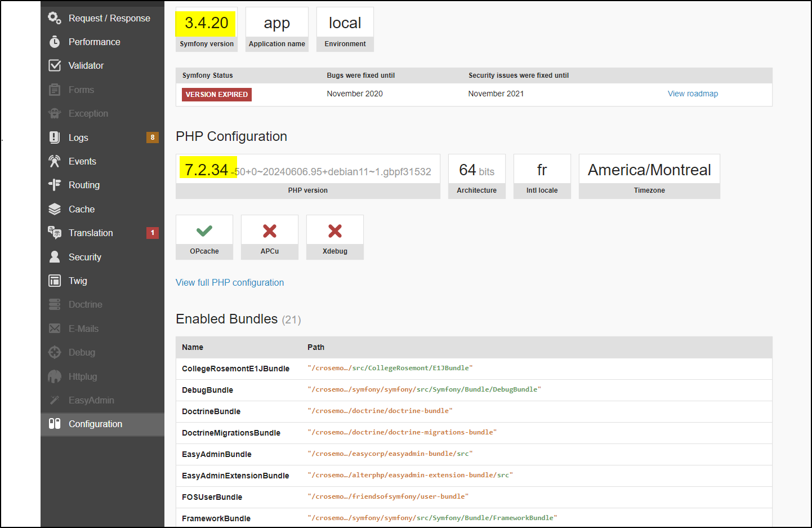This screenshot has width=812, height=528.
Task: Click the Security user icon
Action: pos(55,257)
